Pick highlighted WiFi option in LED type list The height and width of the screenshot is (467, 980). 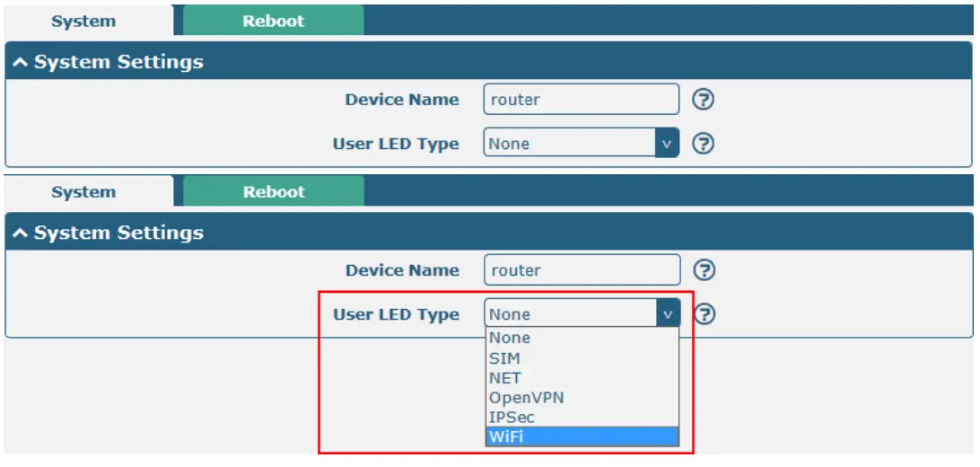coord(582,436)
